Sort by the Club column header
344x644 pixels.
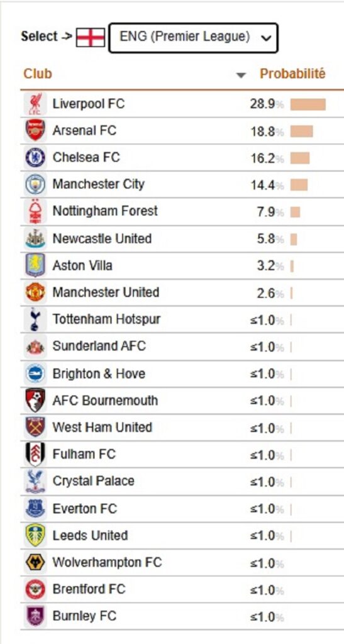(x=38, y=74)
